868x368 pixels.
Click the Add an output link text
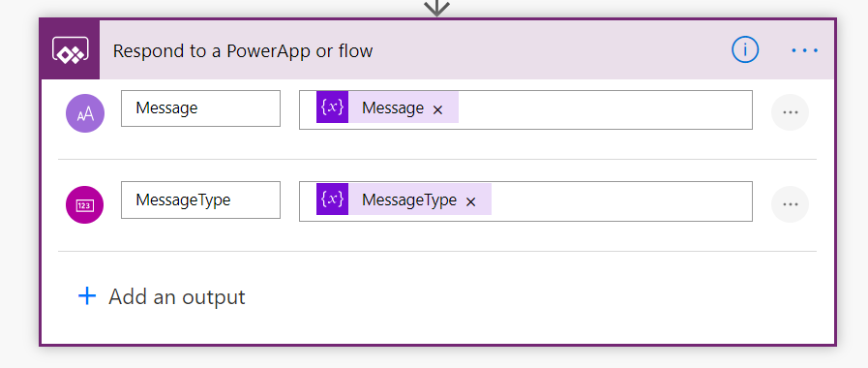coord(176,297)
